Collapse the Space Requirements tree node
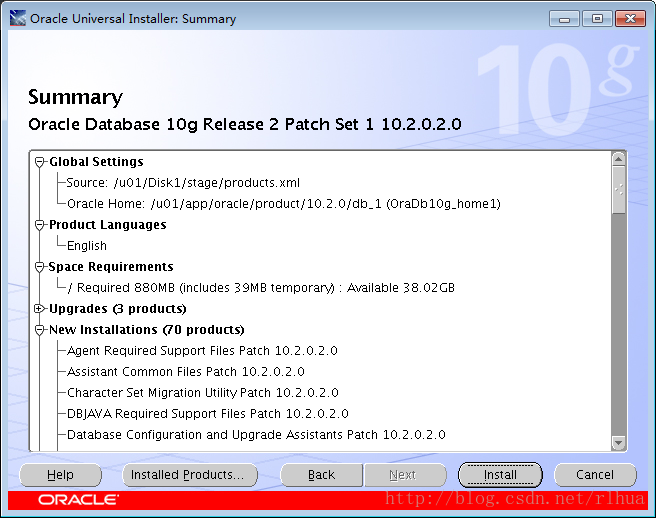This screenshot has height=518, width=656. (x=39, y=267)
